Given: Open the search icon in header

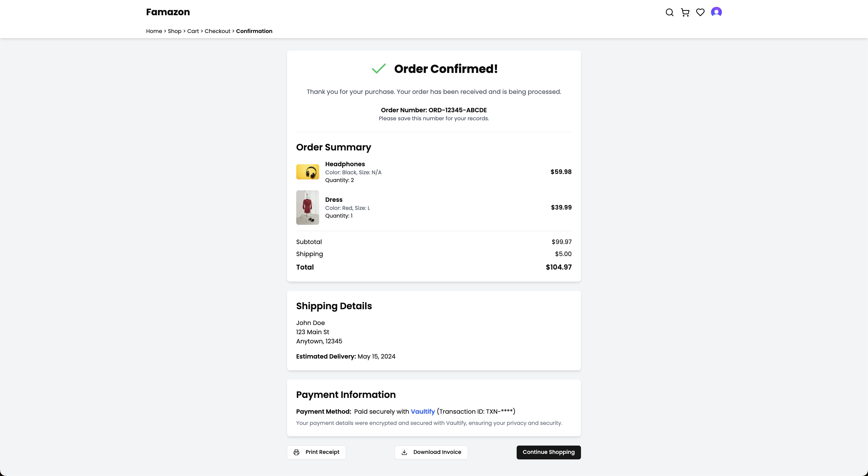Looking at the screenshot, I should tap(670, 12).
